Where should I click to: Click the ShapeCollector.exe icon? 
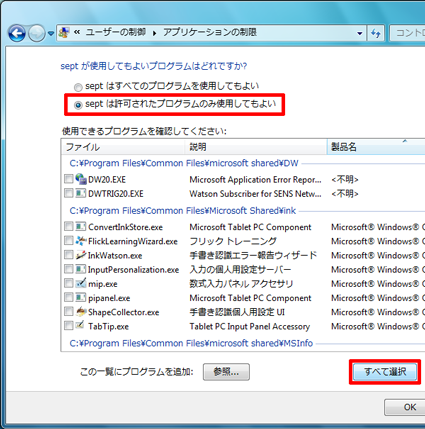81,312
